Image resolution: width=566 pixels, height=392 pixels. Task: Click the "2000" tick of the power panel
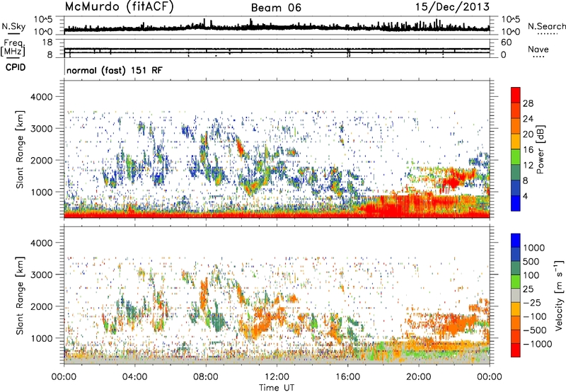point(42,160)
